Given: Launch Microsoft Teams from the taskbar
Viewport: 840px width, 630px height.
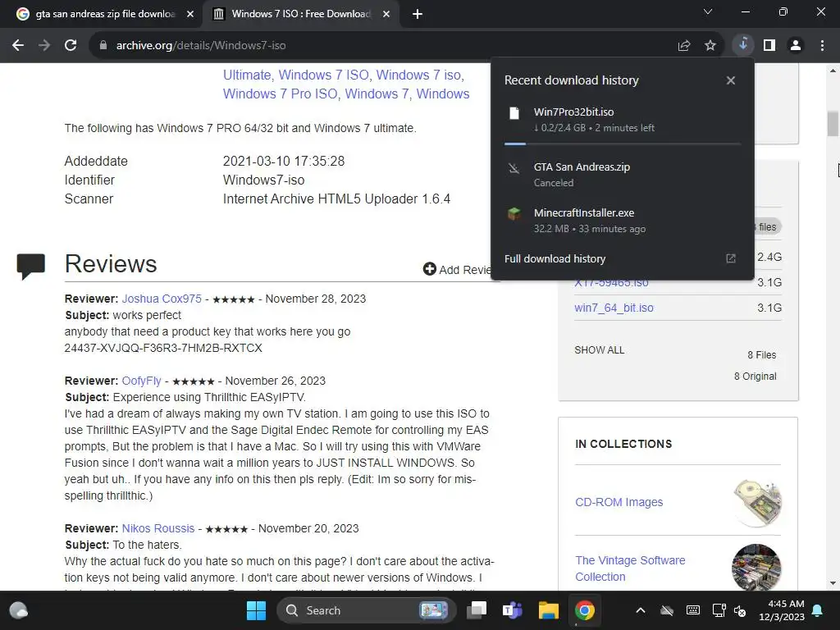Looking at the screenshot, I should [x=512, y=610].
